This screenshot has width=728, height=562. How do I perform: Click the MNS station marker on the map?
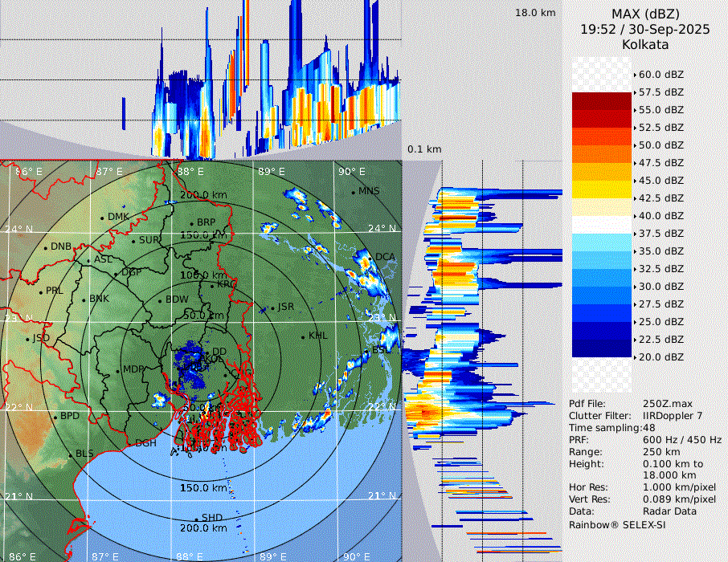pos(353,192)
